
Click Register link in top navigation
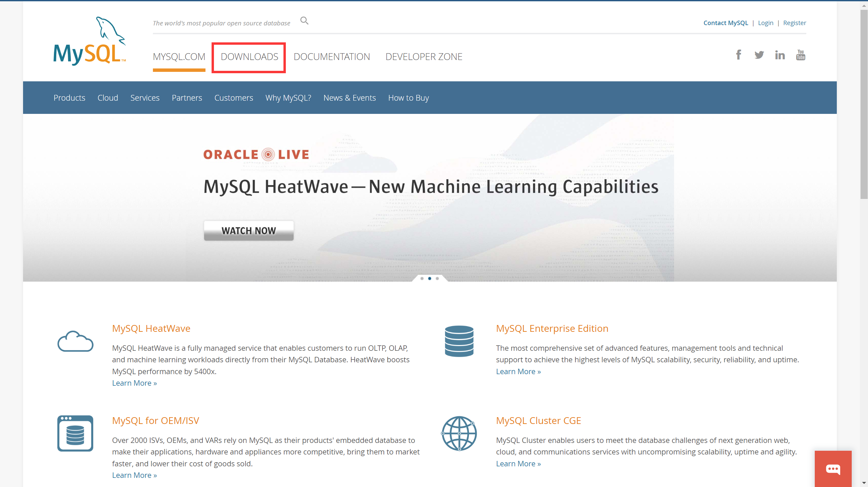[794, 23]
